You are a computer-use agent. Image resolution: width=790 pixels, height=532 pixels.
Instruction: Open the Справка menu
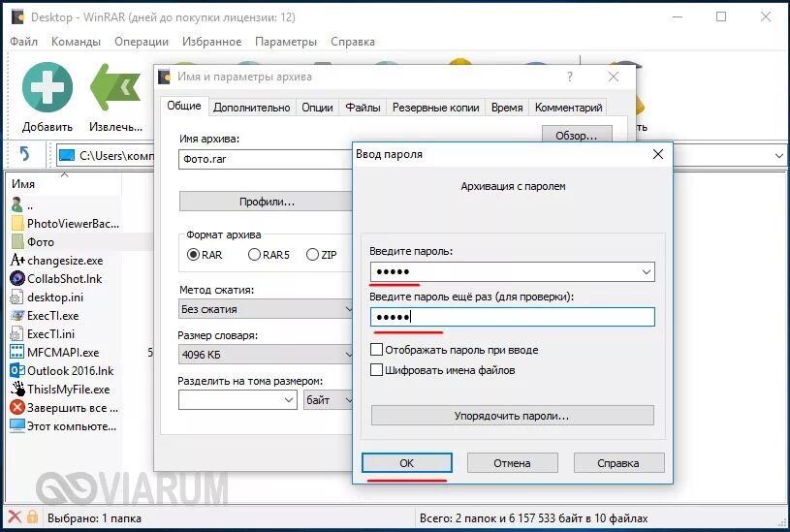pyautogui.click(x=353, y=42)
